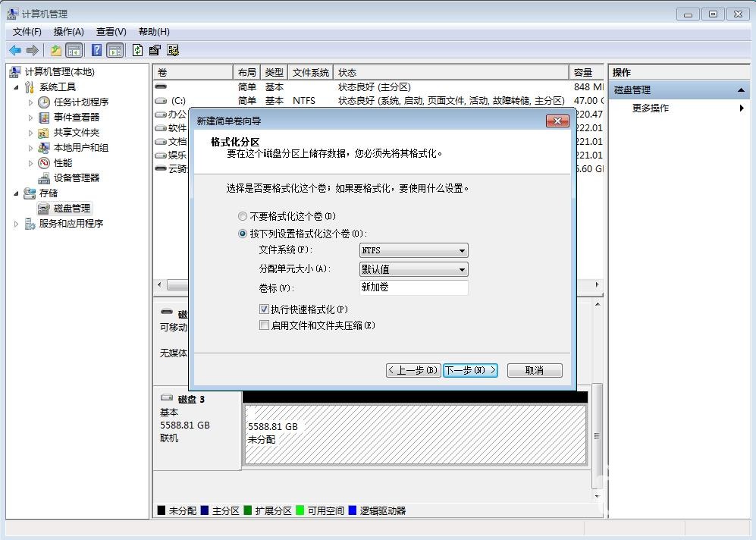Screen dimensions: 756x540
Task: Enable file and folder compression checkbox
Action: [x=264, y=325]
